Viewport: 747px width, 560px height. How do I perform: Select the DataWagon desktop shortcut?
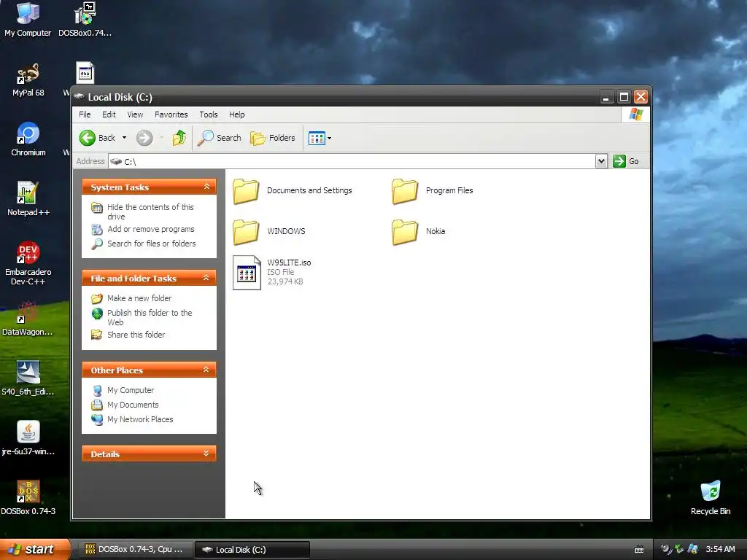[28, 319]
